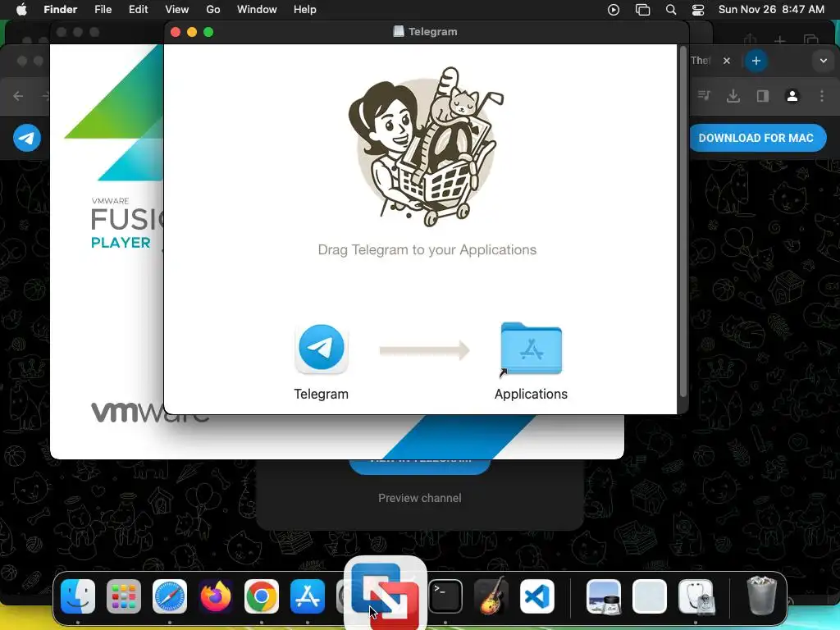Open the Window menu
Viewport: 840px width, 630px height.
257,10
